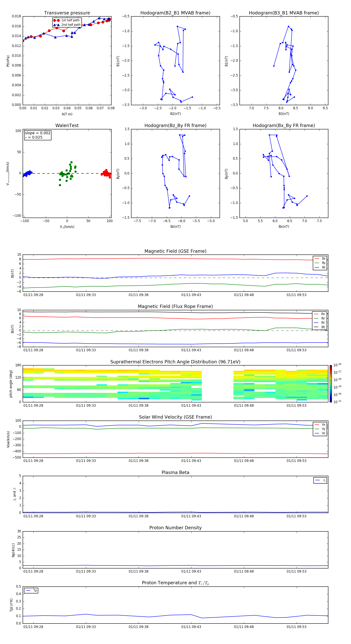Click 'Solar Wind Velocity (GSE Frame)' title
The image size is (351, 644).
(175, 417)
